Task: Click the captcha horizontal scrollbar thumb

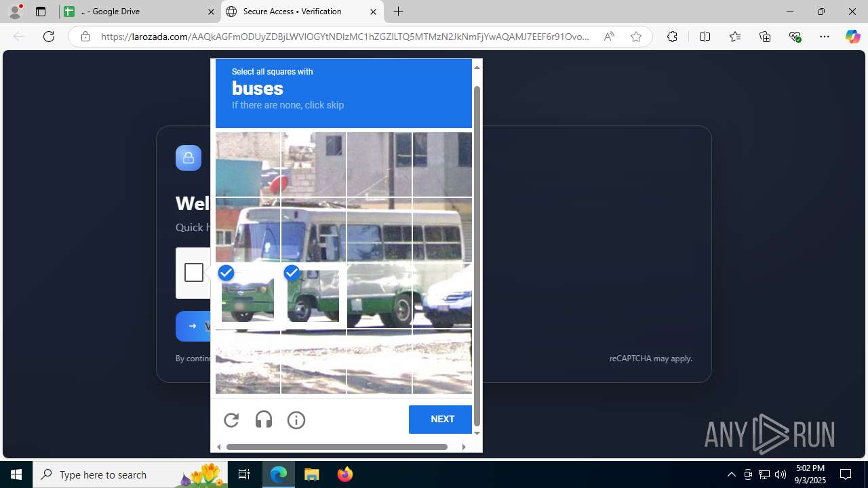Action: [337, 447]
